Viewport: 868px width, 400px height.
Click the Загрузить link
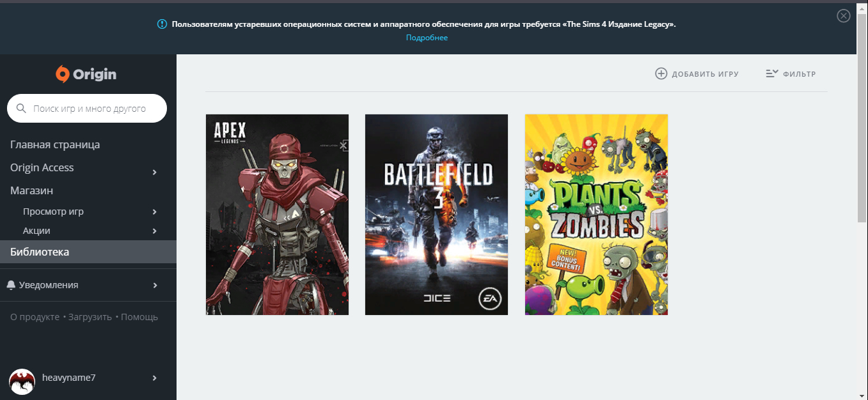pyautogui.click(x=90, y=317)
